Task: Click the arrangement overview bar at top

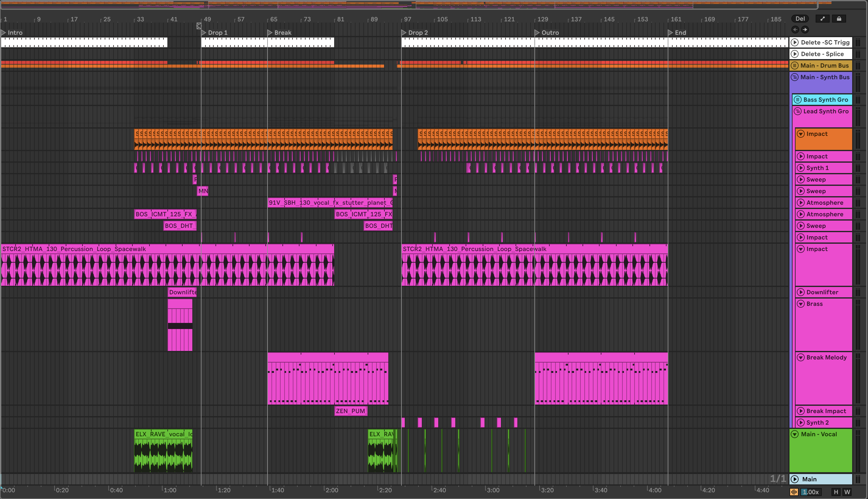Action: 409,5
